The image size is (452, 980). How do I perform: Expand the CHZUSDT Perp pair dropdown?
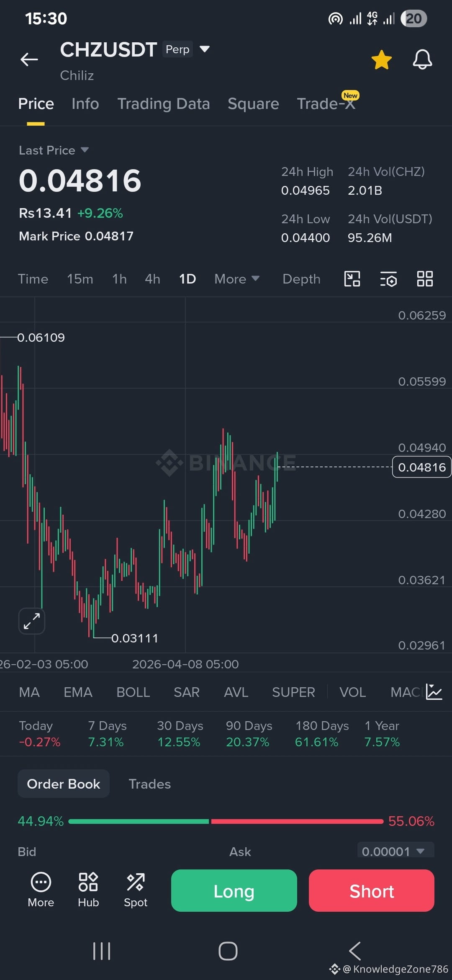pyautogui.click(x=204, y=49)
